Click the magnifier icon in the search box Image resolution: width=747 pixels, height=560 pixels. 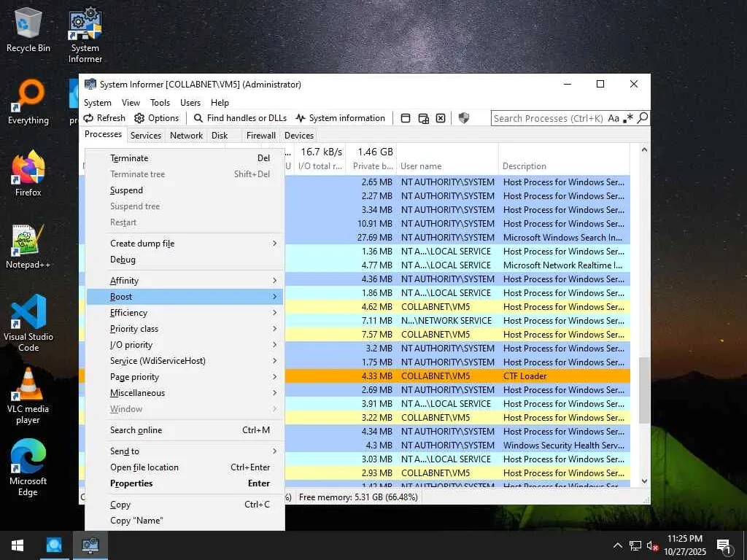(642, 117)
